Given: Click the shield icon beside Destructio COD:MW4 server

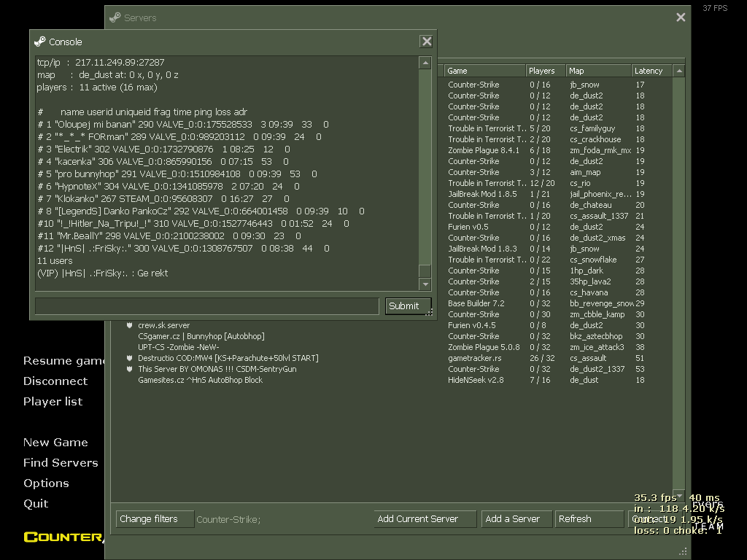Looking at the screenshot, I should click(x=129, y=358).
